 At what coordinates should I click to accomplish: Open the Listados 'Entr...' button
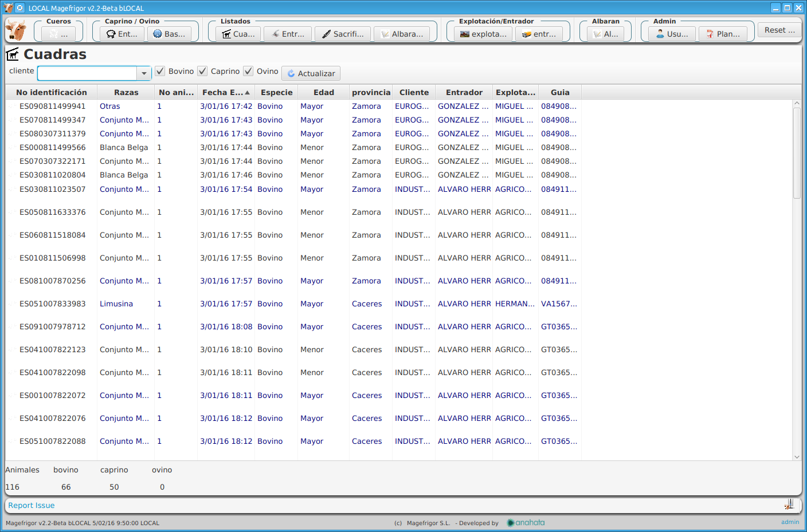tap(288, 34)
